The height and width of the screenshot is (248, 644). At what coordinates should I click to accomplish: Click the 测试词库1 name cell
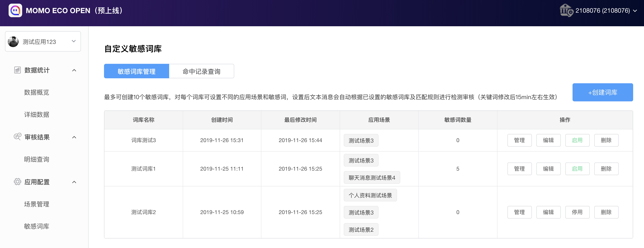click(x=144, y=169)
